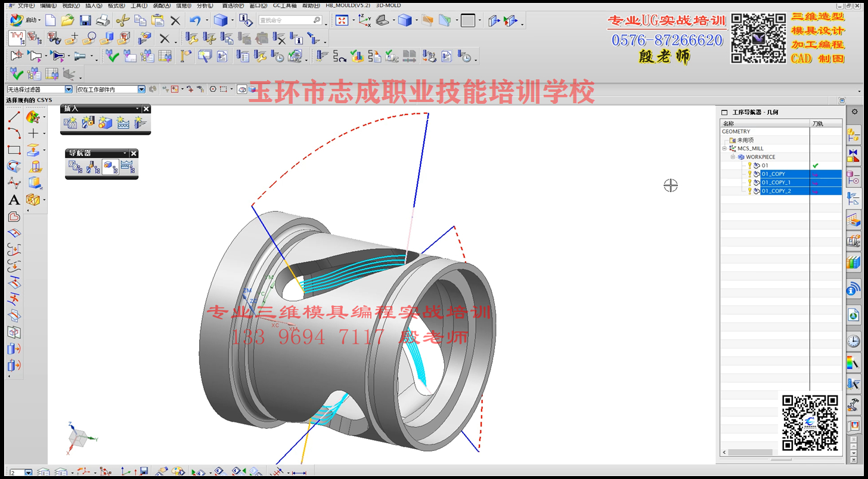Save the part with the floppy icon
Viewport: 868px width, 479px height.
[85, 20]
